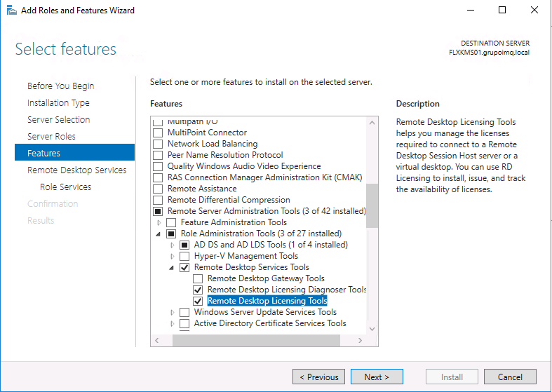Click the Previous button
This screenshot has width=552, height=392.
[x=318, y=377]
